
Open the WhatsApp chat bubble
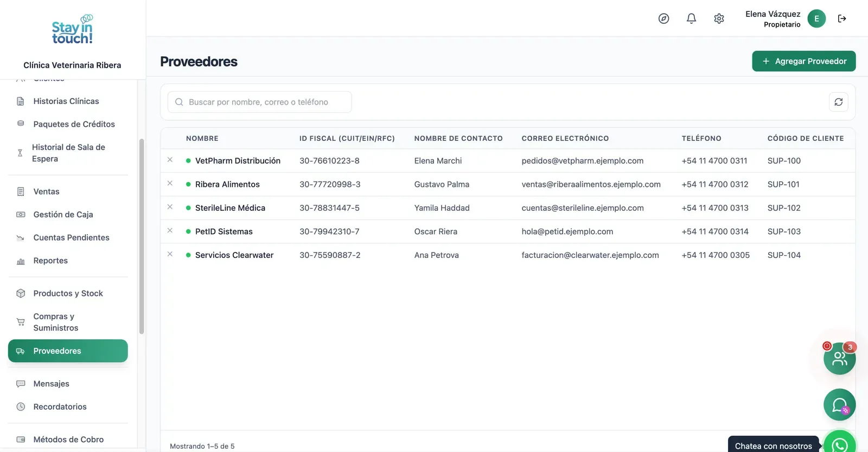pyautogui.click(x=839, y=443)
